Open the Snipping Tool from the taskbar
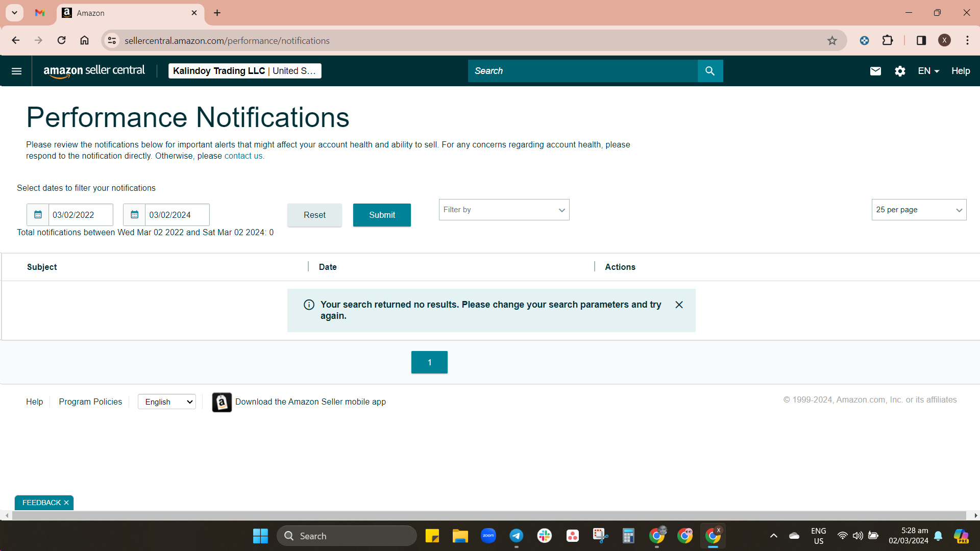 point(600,536)
